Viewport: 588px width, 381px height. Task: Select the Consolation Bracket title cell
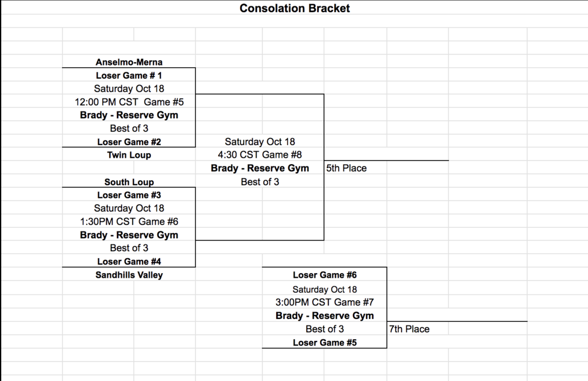click(294, 8)
